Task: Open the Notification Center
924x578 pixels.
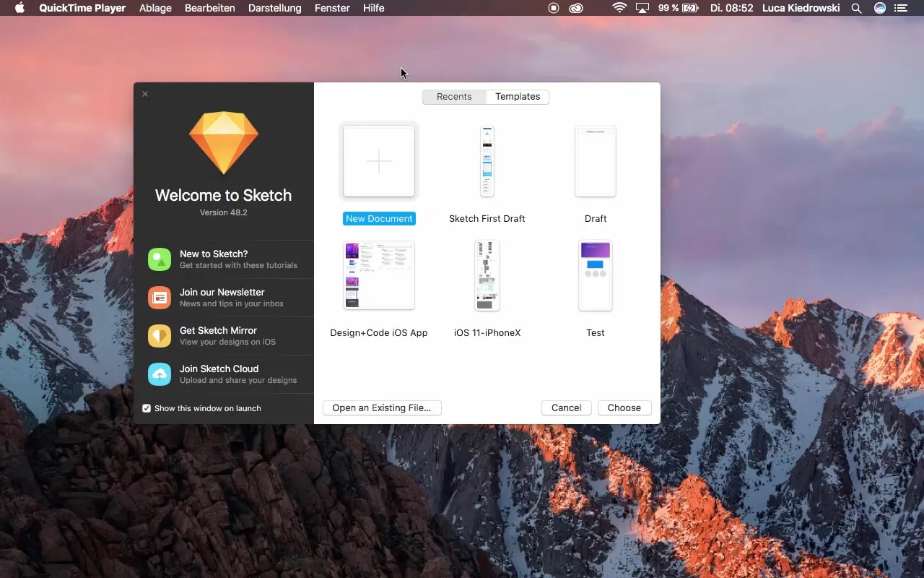Action: (x=901, y=8)
